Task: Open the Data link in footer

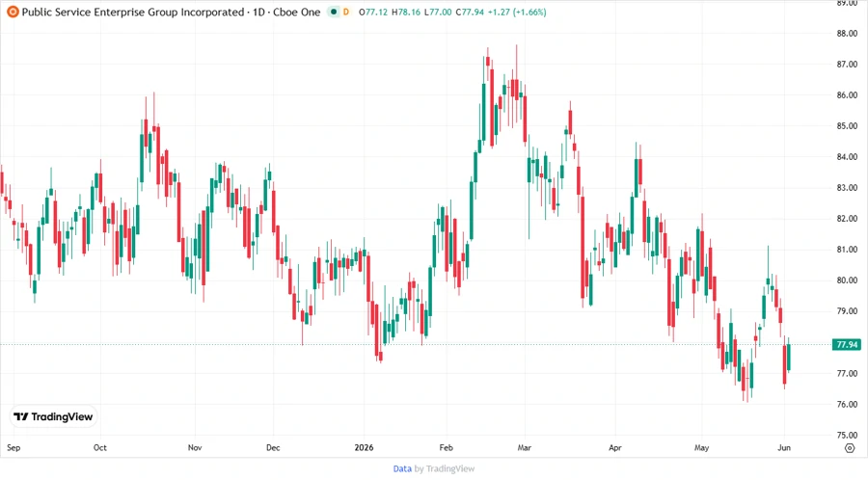Action: point(402,468)
